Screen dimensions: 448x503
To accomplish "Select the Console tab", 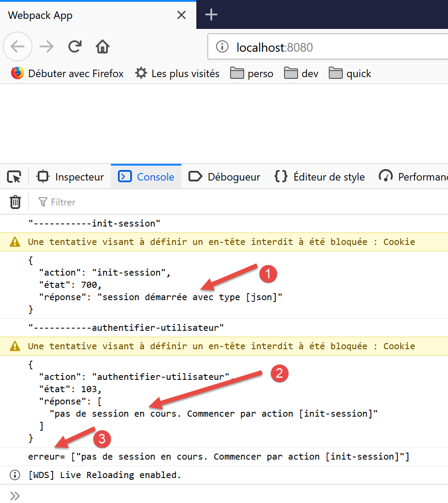I will tap(146, 177).
